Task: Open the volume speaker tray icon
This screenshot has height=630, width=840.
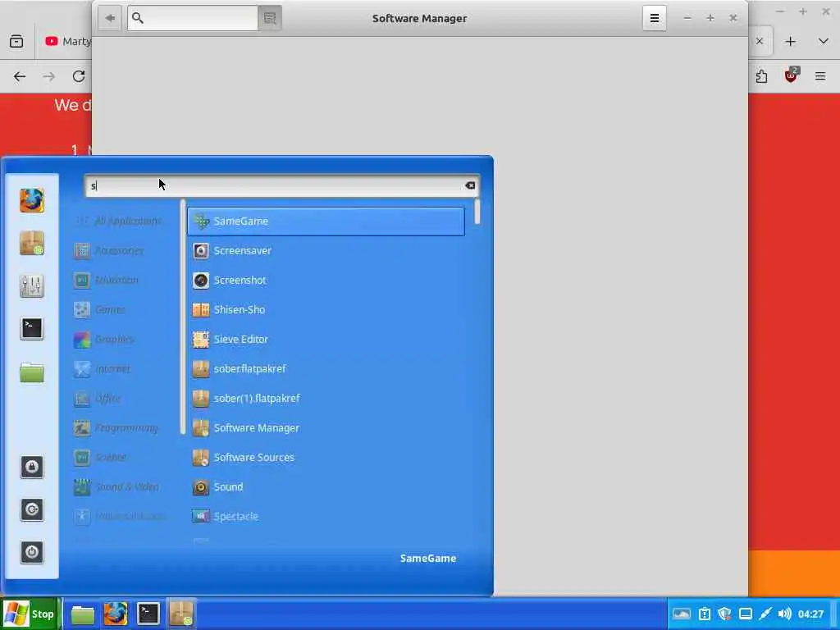Action: (785, 614)
